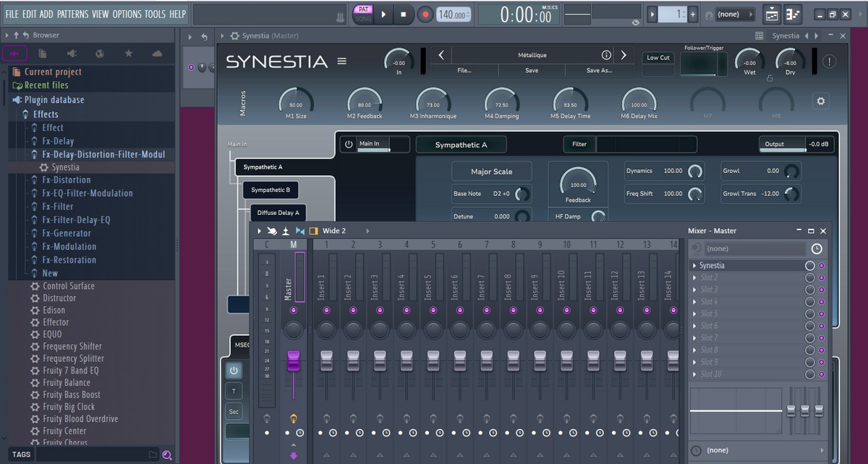Open Synestia settings gear icon

click(820, 101)
